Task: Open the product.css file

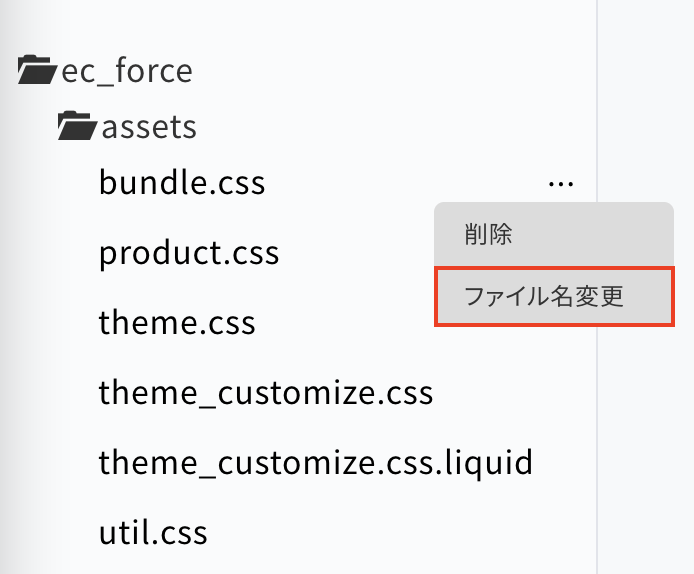Action: coord(189,254)
